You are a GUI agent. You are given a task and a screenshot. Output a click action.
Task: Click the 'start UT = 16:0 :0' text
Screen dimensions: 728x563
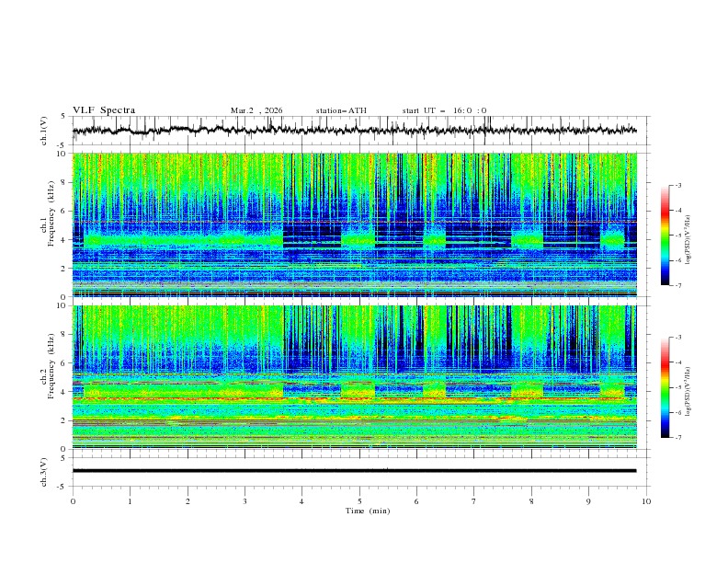pos(444,110)
